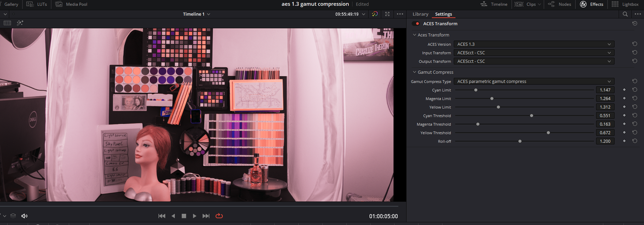Adjust the Yellow Limit slider handle
This screenshot has width=644, height=225.
tap(498, 107)
